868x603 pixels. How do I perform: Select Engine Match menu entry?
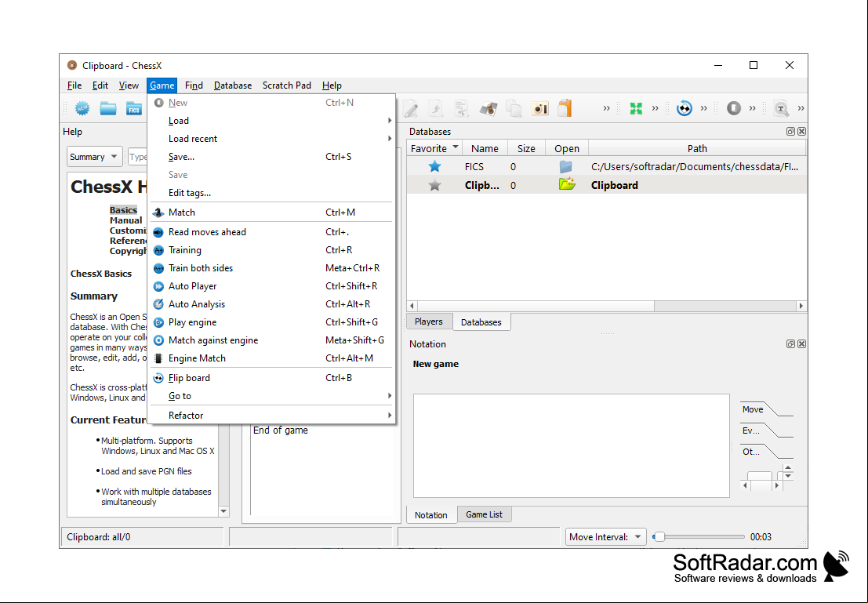pyautogui.click(x=272, y=358)
